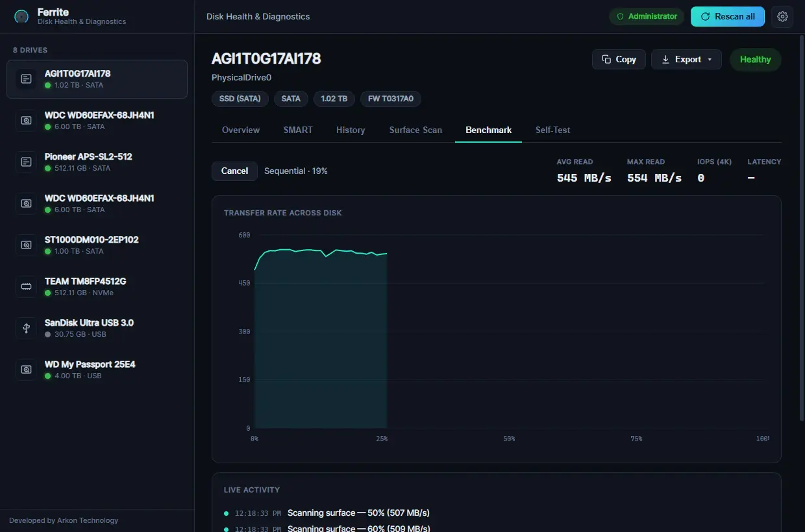The image size is (805, 532).
Task: Click the download icon in the Export button
Action: coord(665,59)
